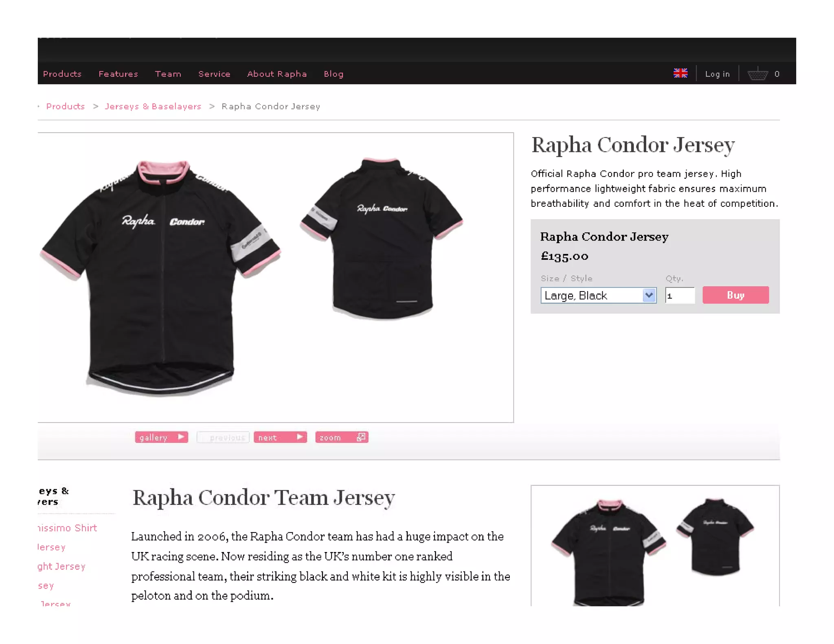Click the Products breadcrumb link
Viewport: 834px width, 644px height.
(66, 106)
